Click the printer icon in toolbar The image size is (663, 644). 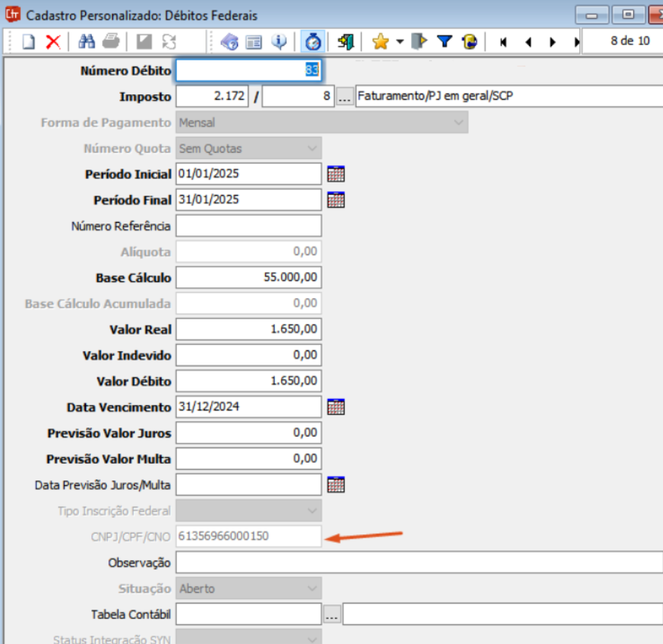point(111,42)
